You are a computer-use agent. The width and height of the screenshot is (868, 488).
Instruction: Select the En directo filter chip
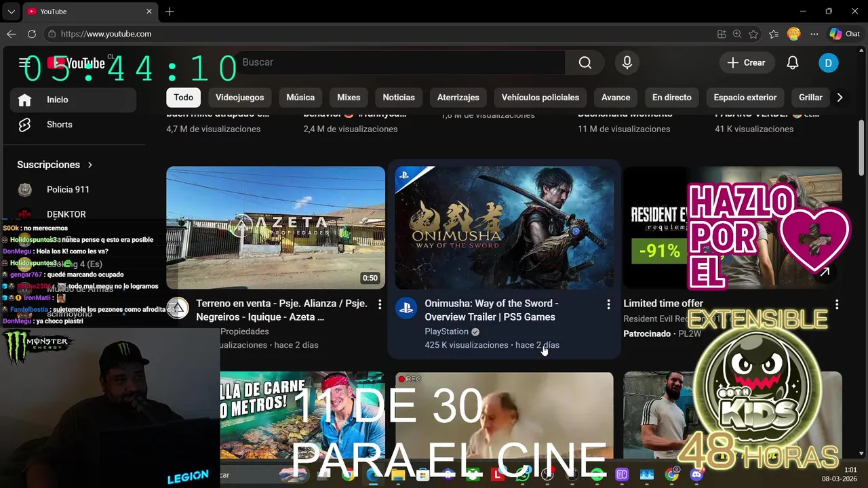coord(672,98)
